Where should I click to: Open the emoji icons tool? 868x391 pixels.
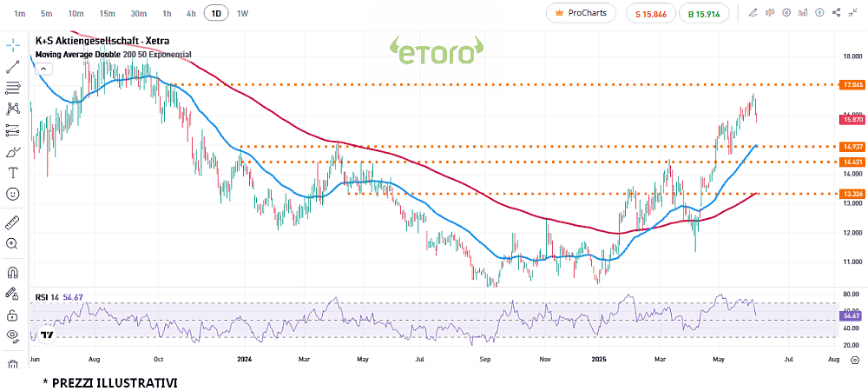coord(13,194)
